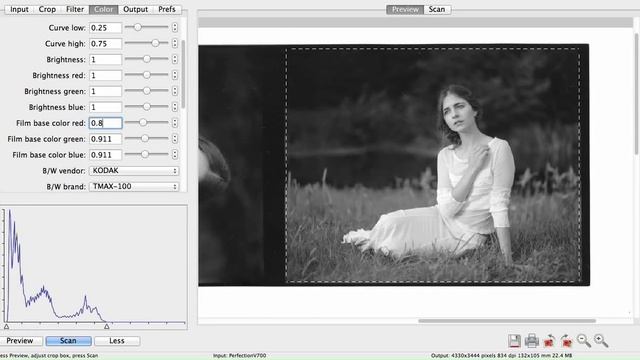Click the Brightness blue value field
Screen dimensions: 640x360
coord(105,107)
